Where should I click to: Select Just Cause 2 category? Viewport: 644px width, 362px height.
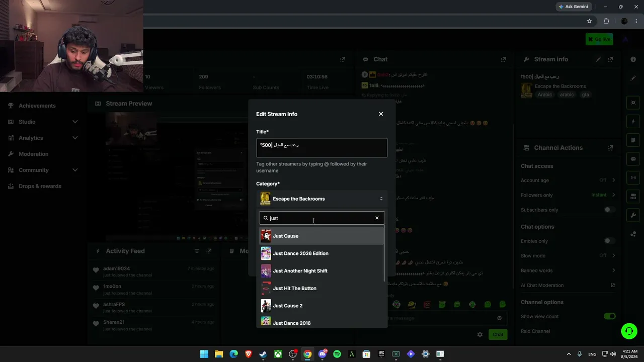point(321,306)
